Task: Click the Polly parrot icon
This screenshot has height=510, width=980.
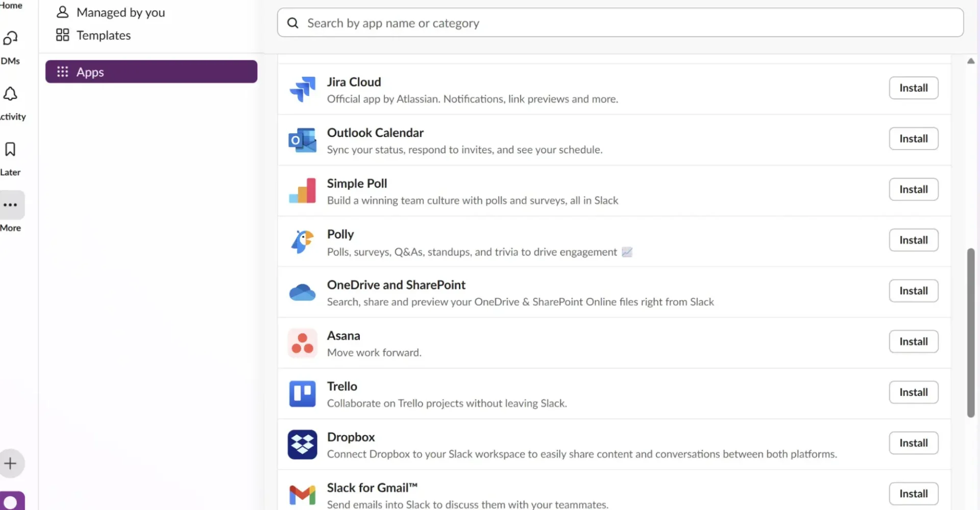Action: pyautogui.click(x=303, y=241)
